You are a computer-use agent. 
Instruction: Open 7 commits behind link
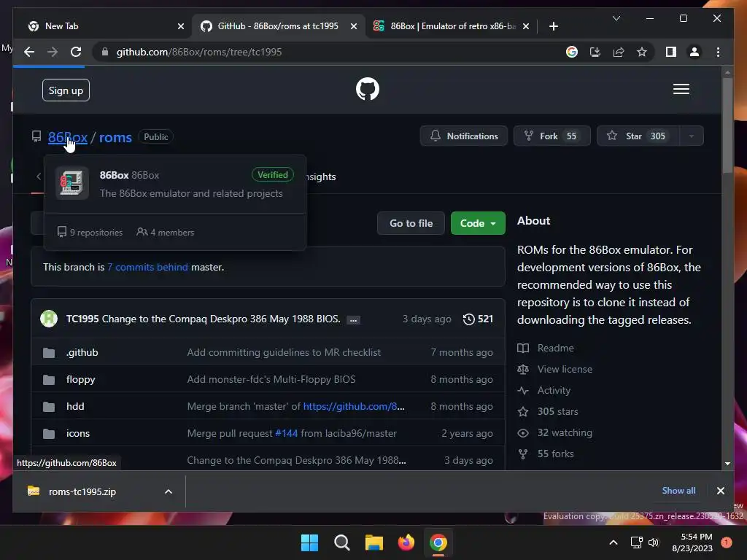(147, 267)
